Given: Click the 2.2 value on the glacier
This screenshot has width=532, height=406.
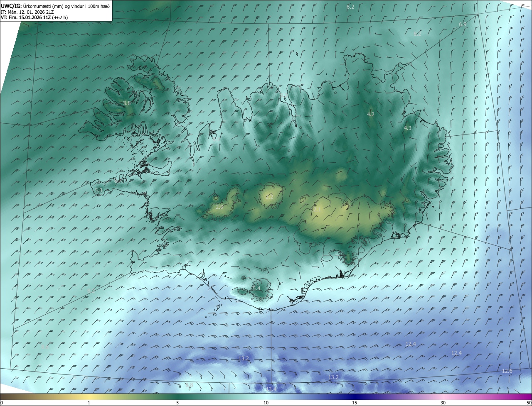Looking at the screenshot, I should click(269, 197).
